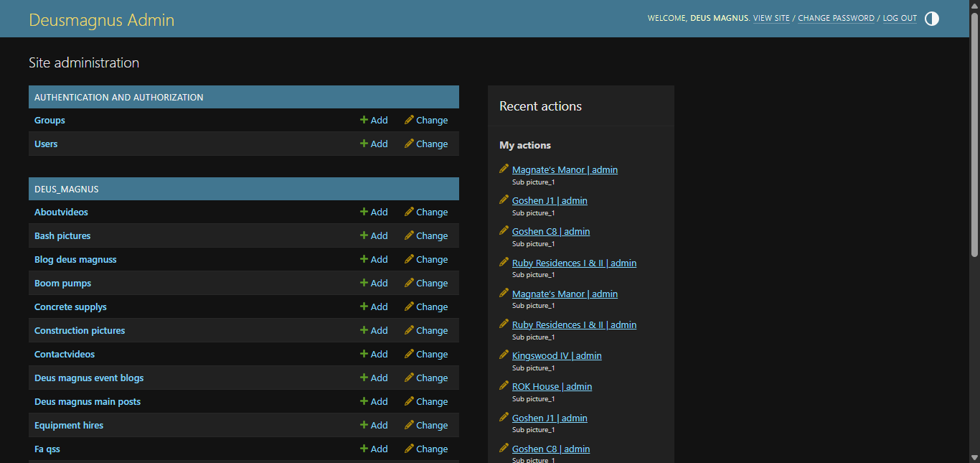The height and width of the screenshot is (463, 980).
Task: Click the plus icon for Fa qss
Action: point(364,449)
